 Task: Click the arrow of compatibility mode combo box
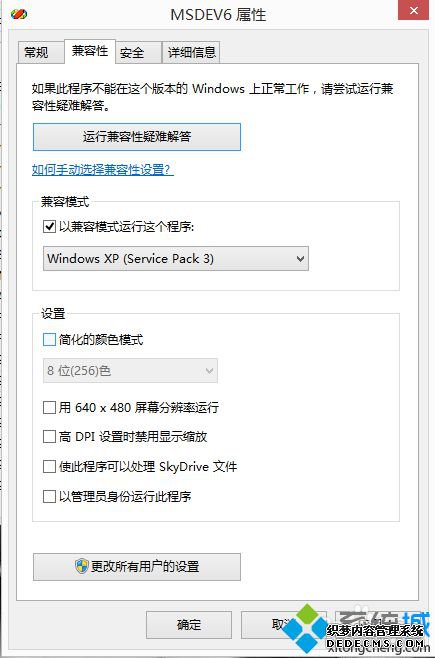(300, 258)
